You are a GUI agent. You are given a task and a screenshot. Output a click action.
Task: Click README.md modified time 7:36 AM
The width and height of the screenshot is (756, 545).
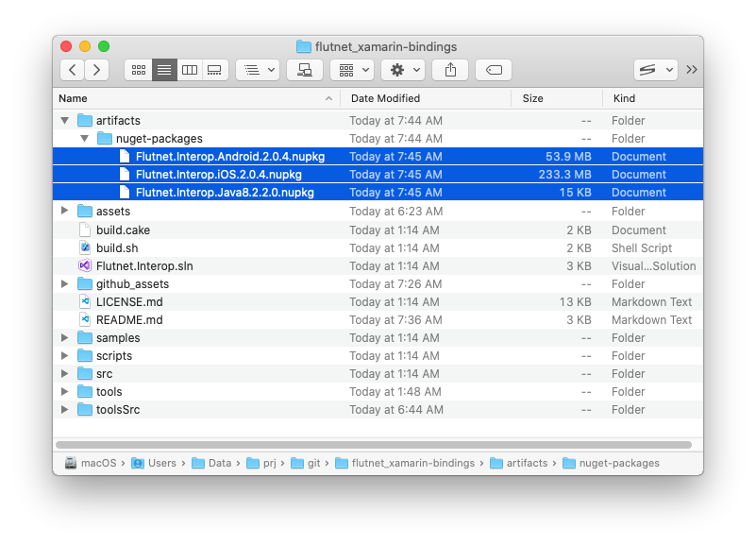(395, 320)
